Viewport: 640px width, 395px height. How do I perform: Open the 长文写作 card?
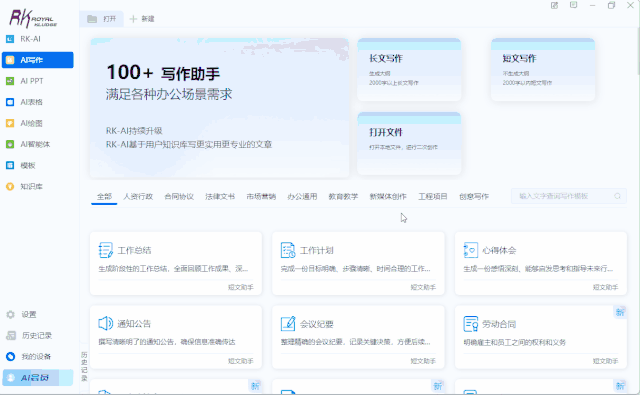pos(409,69)
